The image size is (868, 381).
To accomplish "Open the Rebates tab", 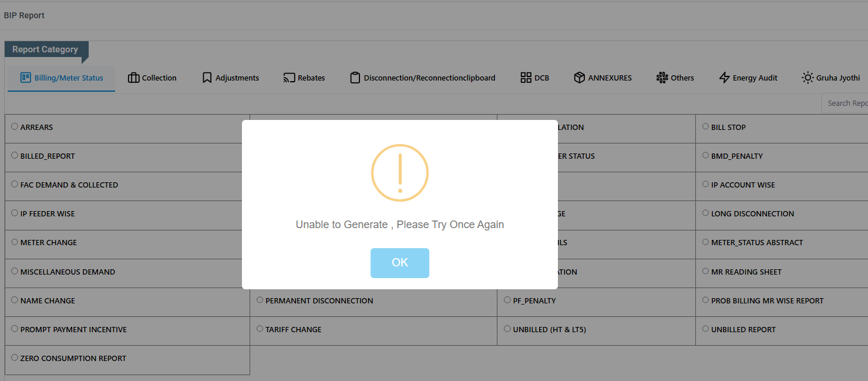I will pos(304,78).
